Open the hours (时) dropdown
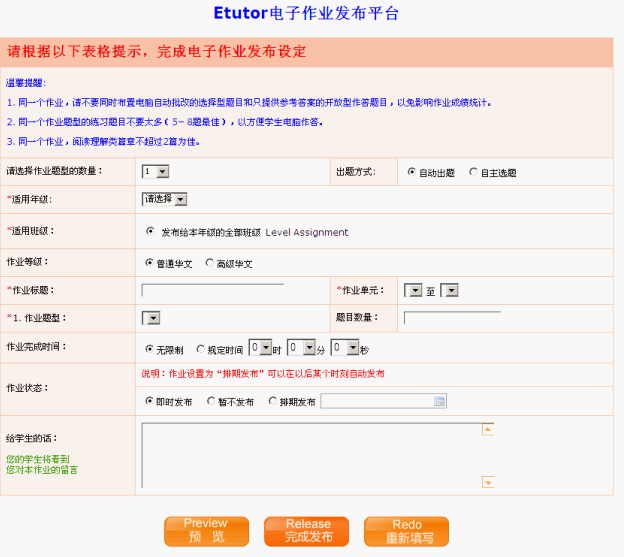Viewport: 624px width, 557px height. point(261,347)
